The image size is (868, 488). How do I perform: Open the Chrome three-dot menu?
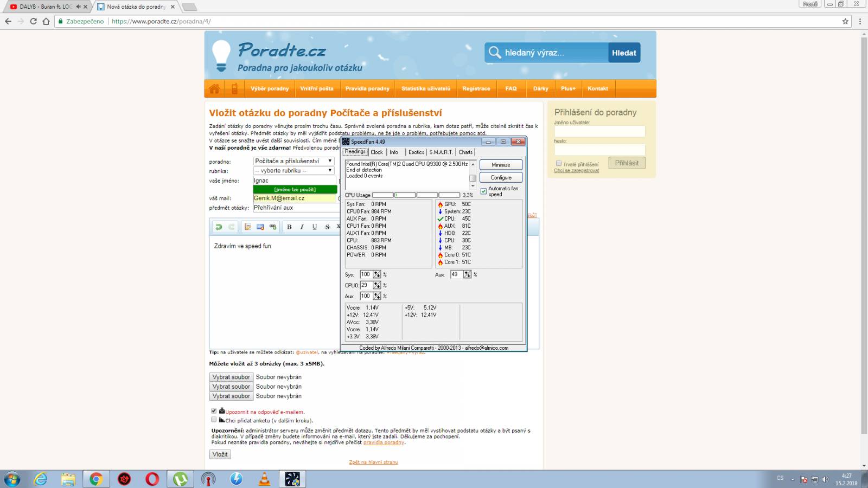click(x=860, y=21)
